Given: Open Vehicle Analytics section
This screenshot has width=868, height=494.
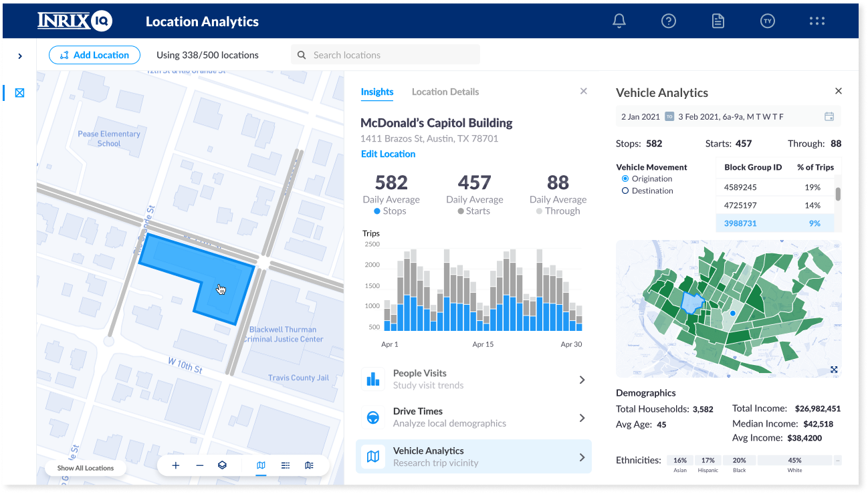Looking at the screenshot, I should click(x=474, y=456).
